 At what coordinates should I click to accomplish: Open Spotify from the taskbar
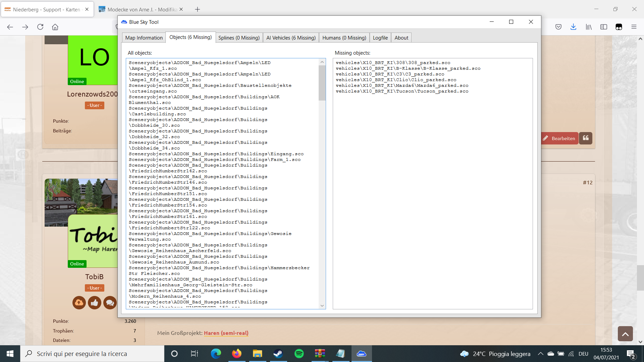click(x=299, y=354)
